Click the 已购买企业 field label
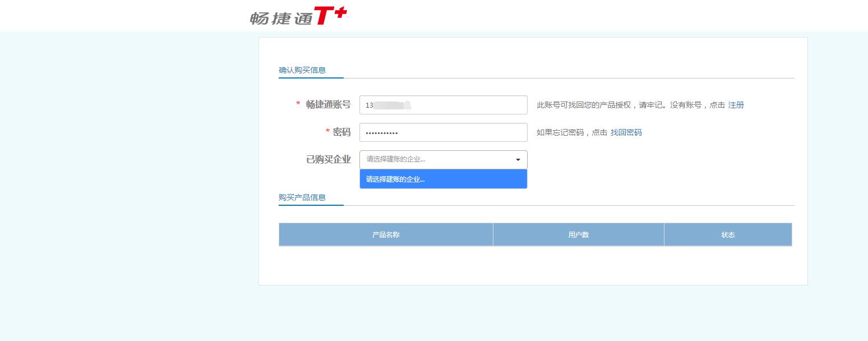Screen dimensions: 868x341 (x=329, y=159)
